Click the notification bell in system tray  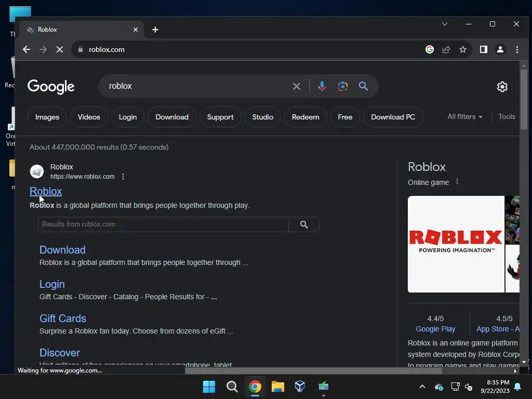pyautogui.click(x=518, y=387)
